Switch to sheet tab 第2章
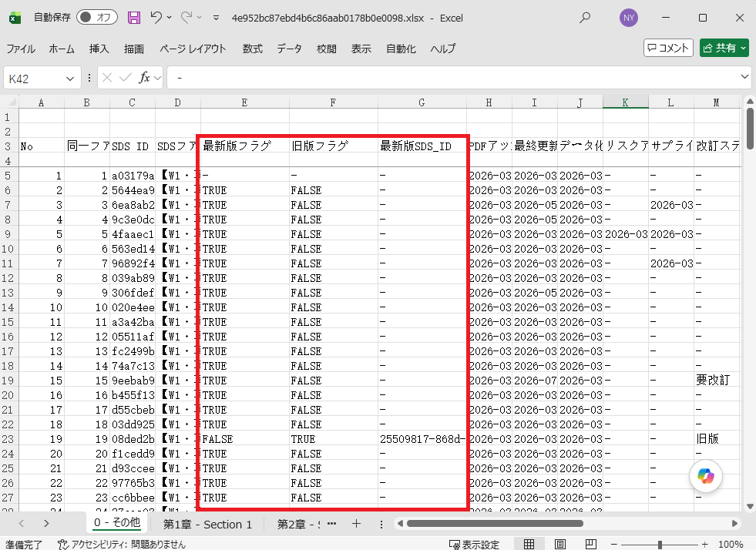The height and width of the screenshot is (550, 756). pyautogui.click(x=297, y=525)
